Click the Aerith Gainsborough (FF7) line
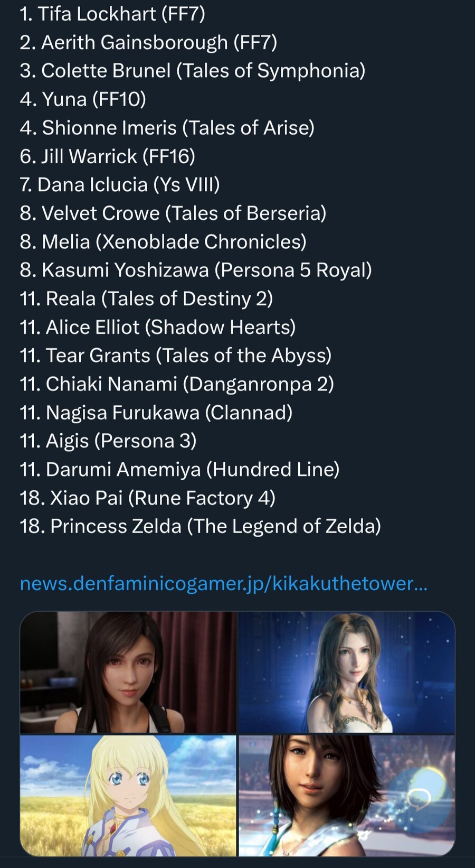475x868 pixels. tap(148, 42)
